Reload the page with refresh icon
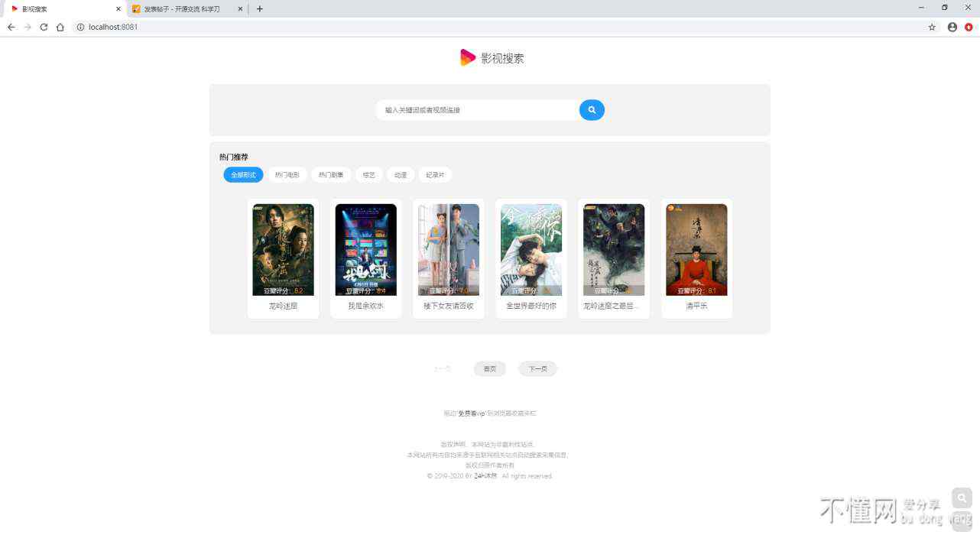The height and width of the screenshot is (535, 980). [44, 27]
